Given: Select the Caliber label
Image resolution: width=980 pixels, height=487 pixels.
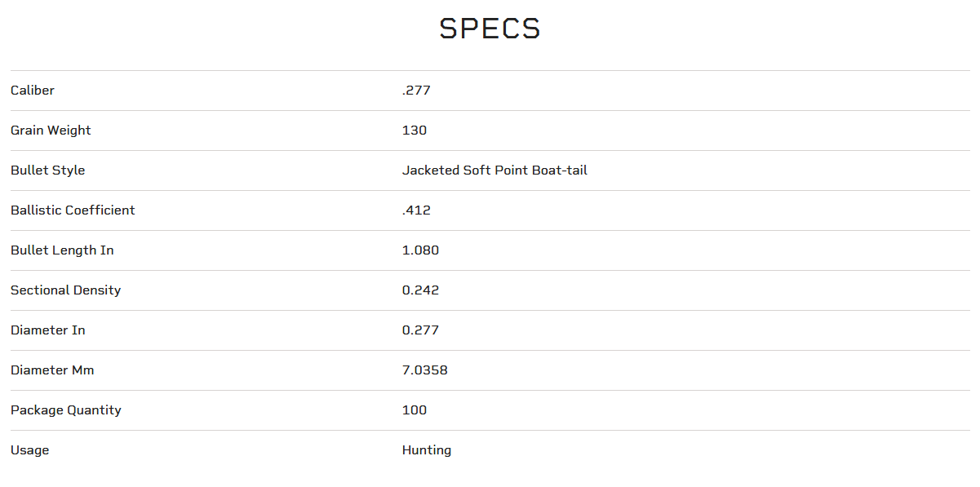Looking at the screenshot, I should pos(33,91).
